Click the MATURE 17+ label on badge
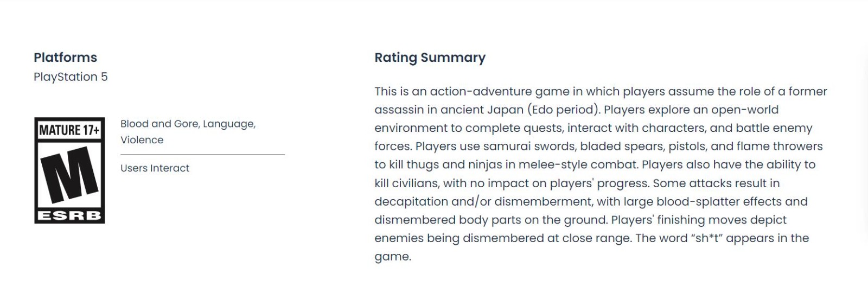 [69, 130]
